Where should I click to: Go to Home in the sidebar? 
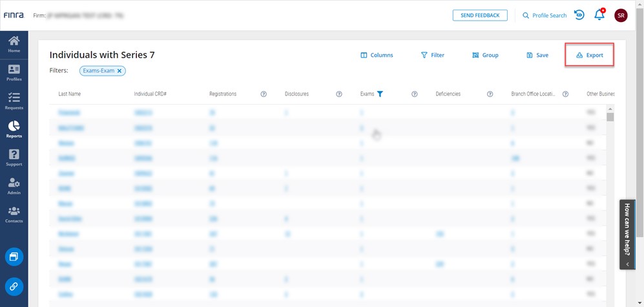tap(14, 45)
